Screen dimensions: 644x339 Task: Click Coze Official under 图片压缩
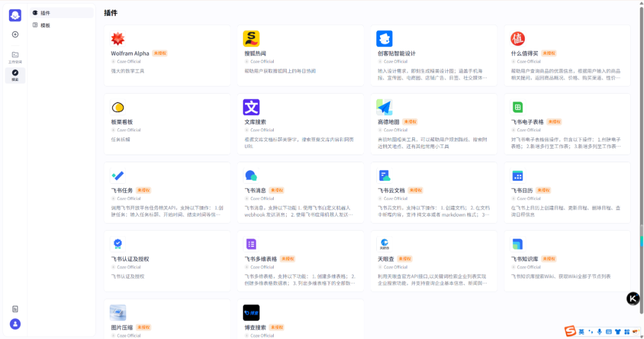[129, 335]
